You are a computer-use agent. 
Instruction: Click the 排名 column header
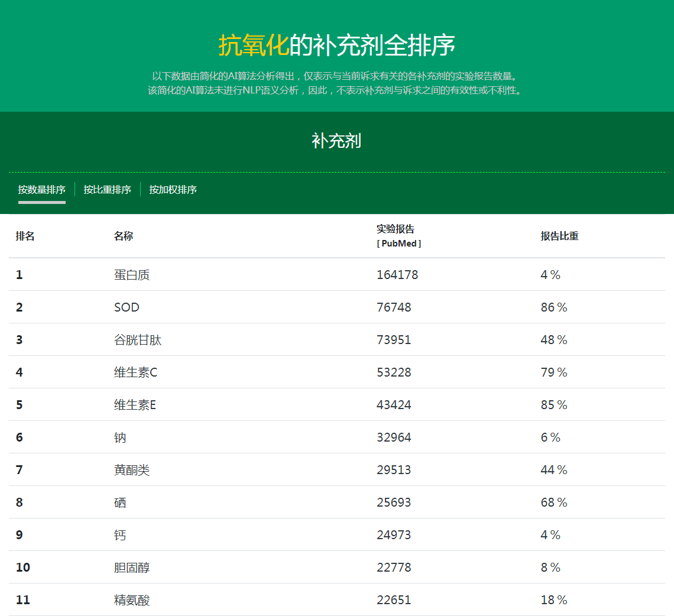pos(25,236)
